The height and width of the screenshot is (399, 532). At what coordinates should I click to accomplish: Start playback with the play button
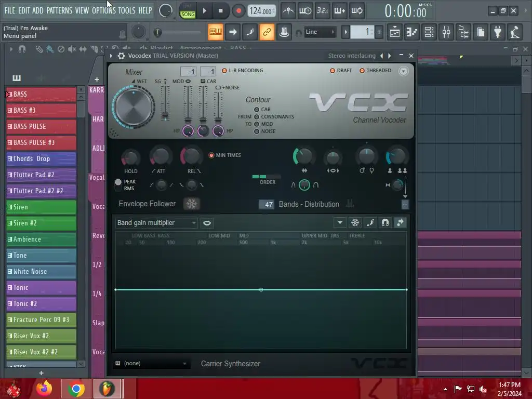tap(204, 11)
